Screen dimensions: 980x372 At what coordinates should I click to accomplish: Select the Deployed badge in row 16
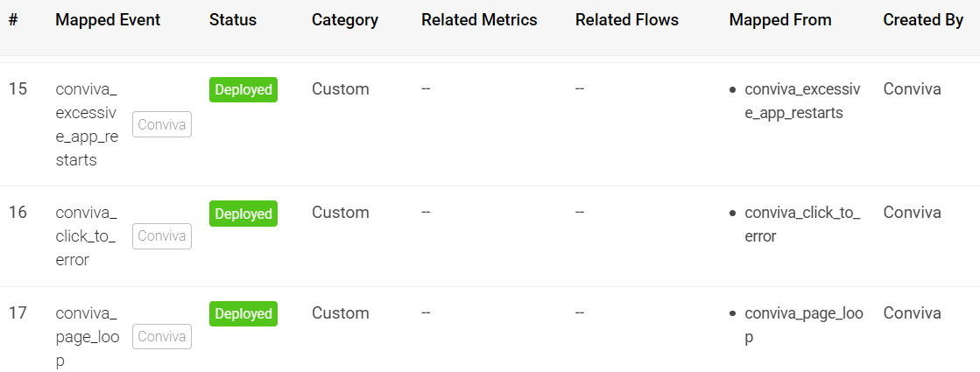tap(243, 214)
